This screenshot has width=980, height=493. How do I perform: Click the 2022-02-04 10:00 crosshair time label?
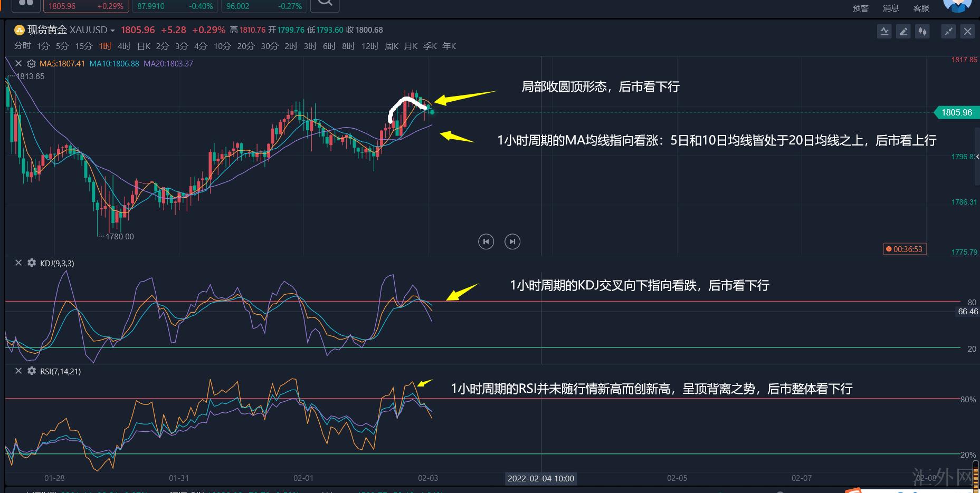541,478
